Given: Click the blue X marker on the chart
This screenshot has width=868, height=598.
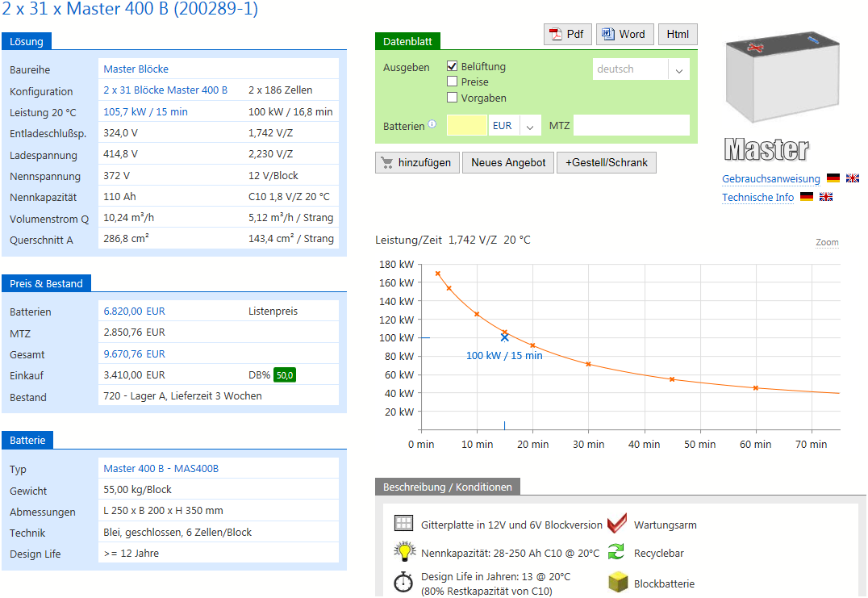Looking at the screenshot, I should (x=504, y=337).
